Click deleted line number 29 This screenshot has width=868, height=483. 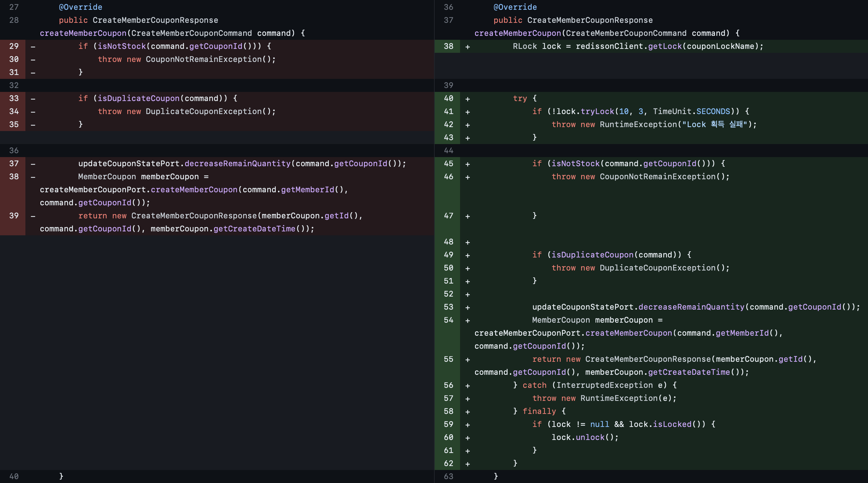pos(14,46)
